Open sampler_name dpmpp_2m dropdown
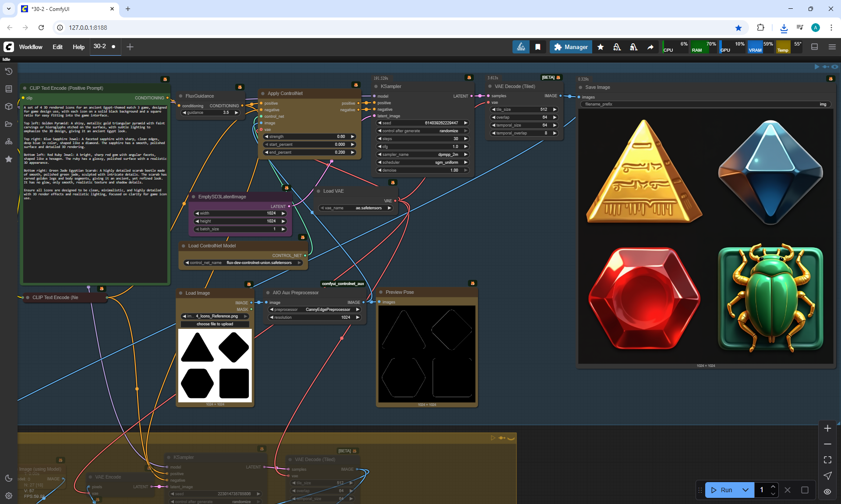Image resolution: width=841 pixels, height=504 pixels. pyautogui.click(x=423, y=155)
